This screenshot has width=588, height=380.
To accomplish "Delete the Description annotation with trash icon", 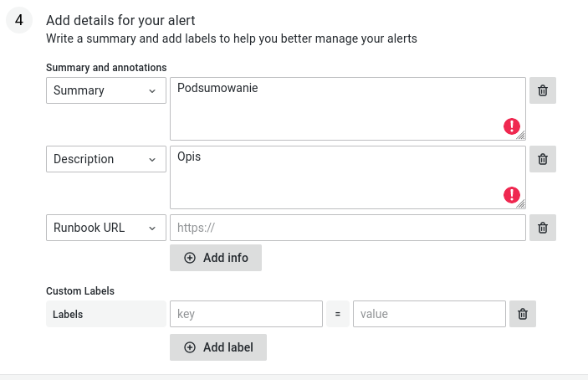I will tap(543, 159).
